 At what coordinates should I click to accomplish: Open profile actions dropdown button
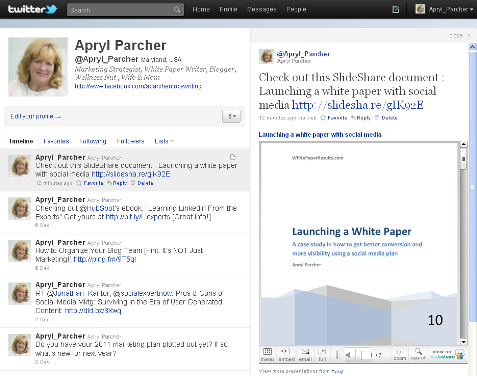point(231,116)
